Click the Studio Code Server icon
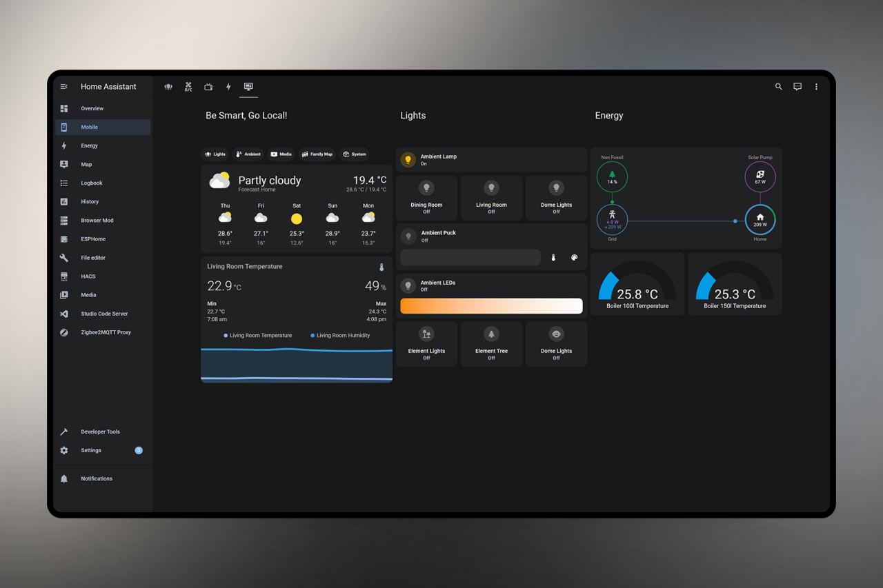 click(64, 313)
